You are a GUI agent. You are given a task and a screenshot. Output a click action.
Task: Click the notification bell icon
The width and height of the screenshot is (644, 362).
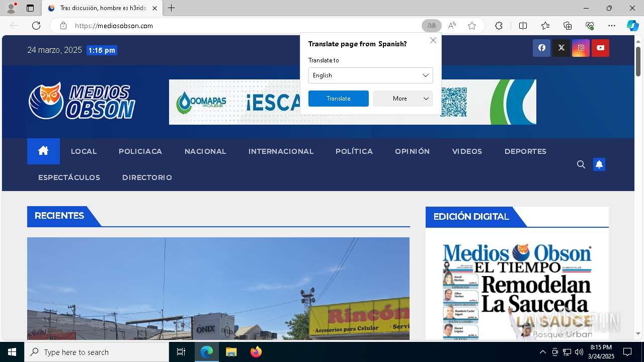[599, 164]
